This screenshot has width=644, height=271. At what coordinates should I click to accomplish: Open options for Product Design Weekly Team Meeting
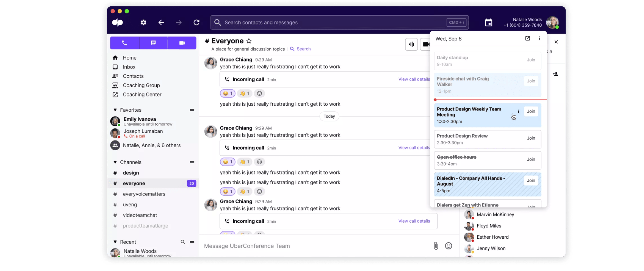[518, 111]
